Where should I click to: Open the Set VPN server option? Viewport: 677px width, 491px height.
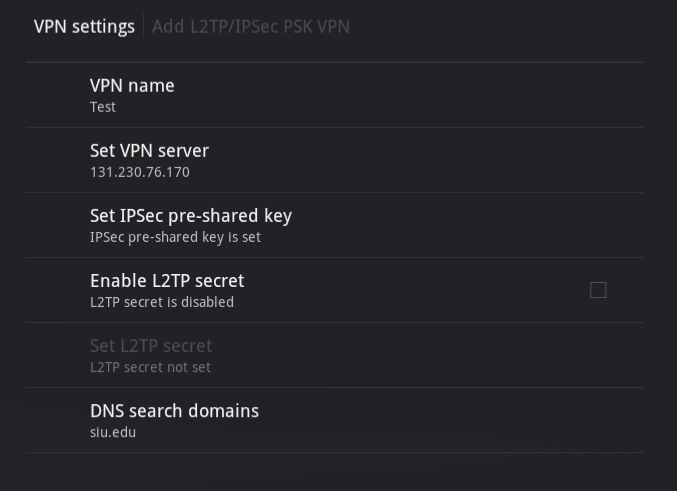pyautogui.click(x=335, y=160)
